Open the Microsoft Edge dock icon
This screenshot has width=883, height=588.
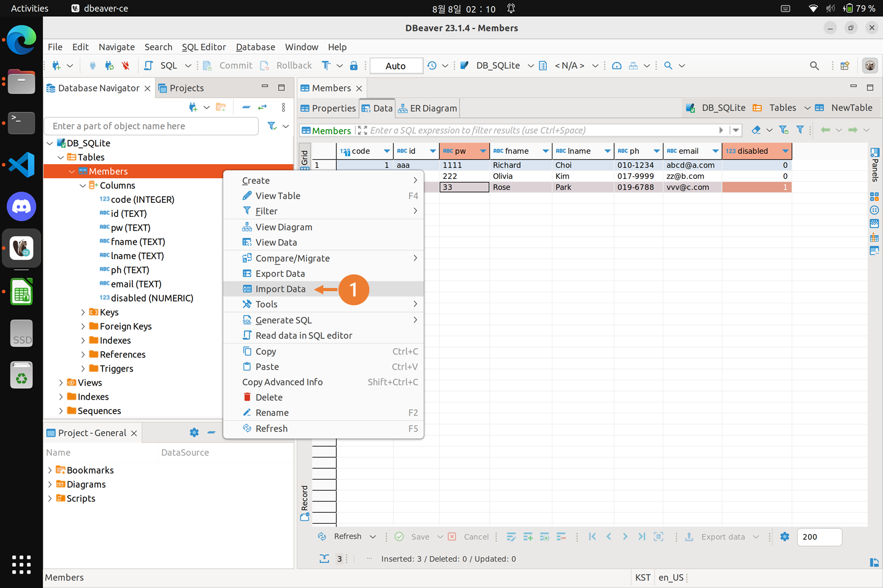21,40
